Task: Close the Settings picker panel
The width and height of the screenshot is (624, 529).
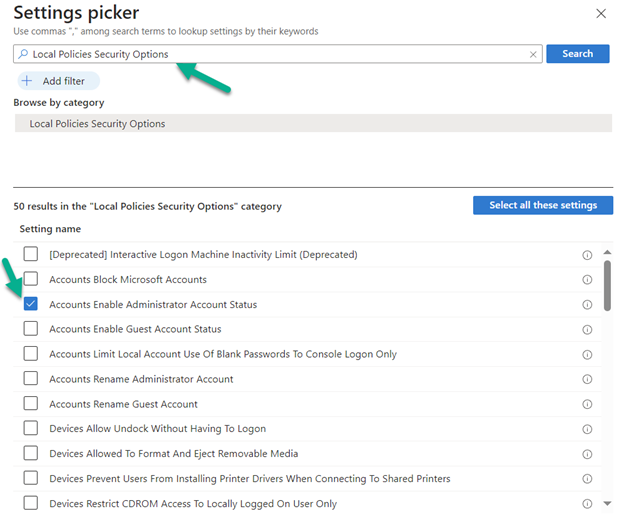Action: point(601,14)
